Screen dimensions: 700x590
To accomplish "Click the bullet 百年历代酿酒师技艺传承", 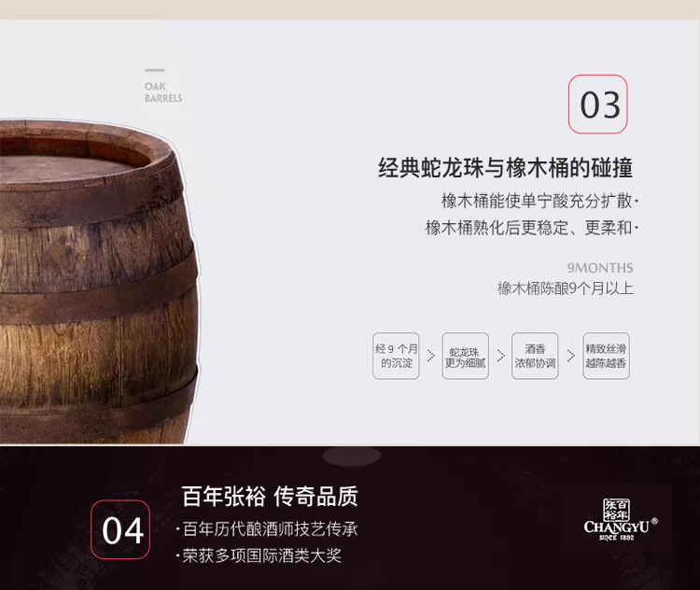I will (271, 529).
